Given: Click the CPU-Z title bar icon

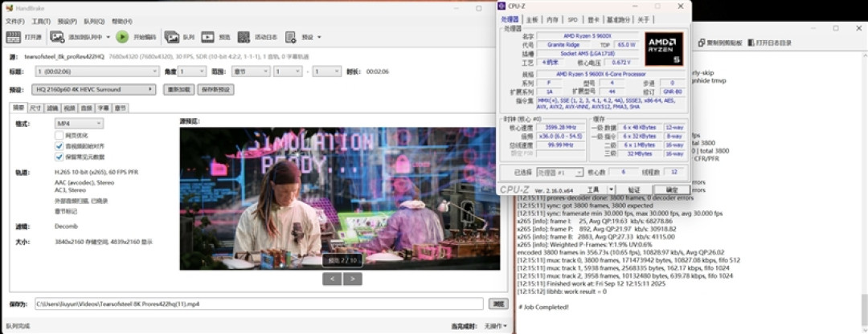Looking at the screenshot, I should coord(502,6).
